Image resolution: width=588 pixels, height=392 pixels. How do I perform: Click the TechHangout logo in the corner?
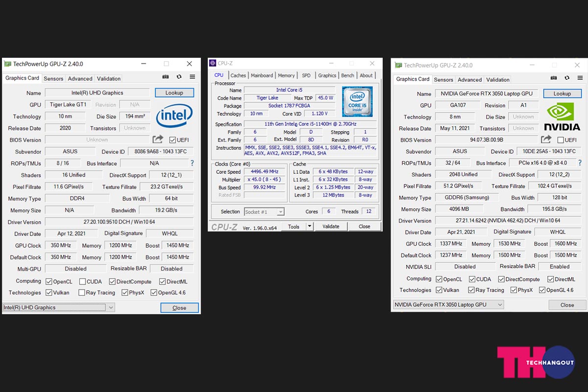point(536,362)
